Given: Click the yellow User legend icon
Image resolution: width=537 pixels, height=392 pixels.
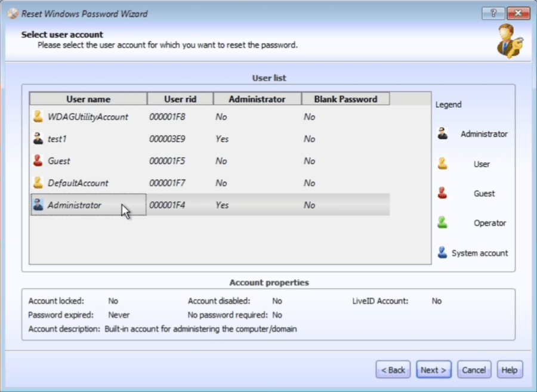Looking at the screenshot, I should click(443, 163).
